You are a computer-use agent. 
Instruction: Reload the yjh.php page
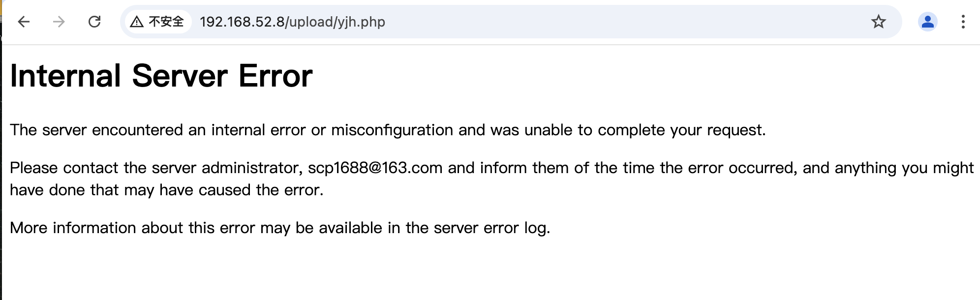click(94, 22)
